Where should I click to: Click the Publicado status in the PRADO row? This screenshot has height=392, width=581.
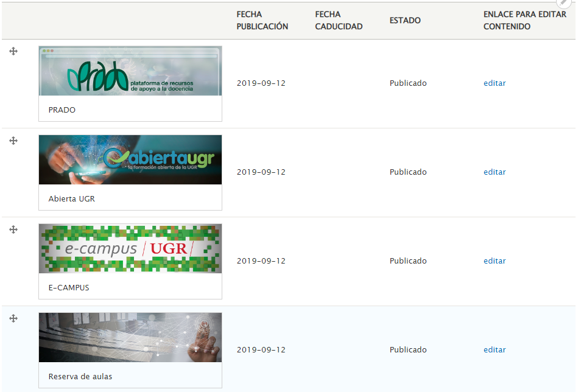[x=408, y=83]
